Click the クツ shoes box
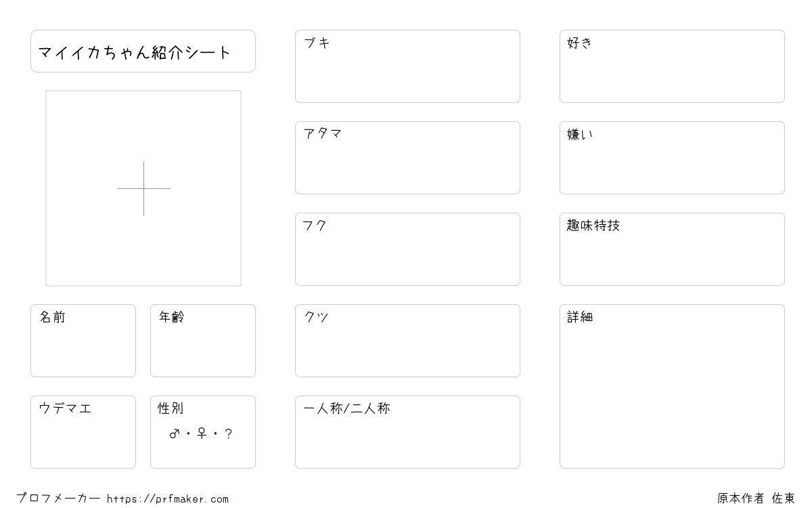Screen dimensions: 812x508 click(407, 341)
